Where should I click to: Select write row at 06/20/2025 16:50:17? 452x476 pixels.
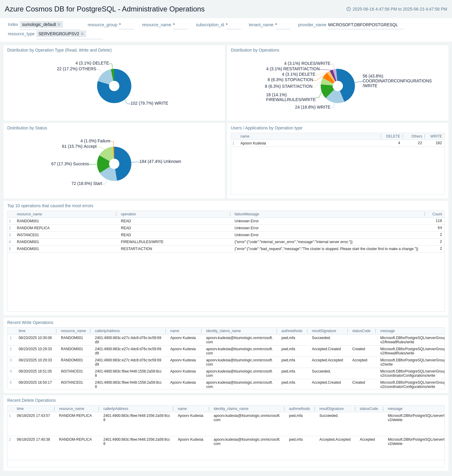226,384
